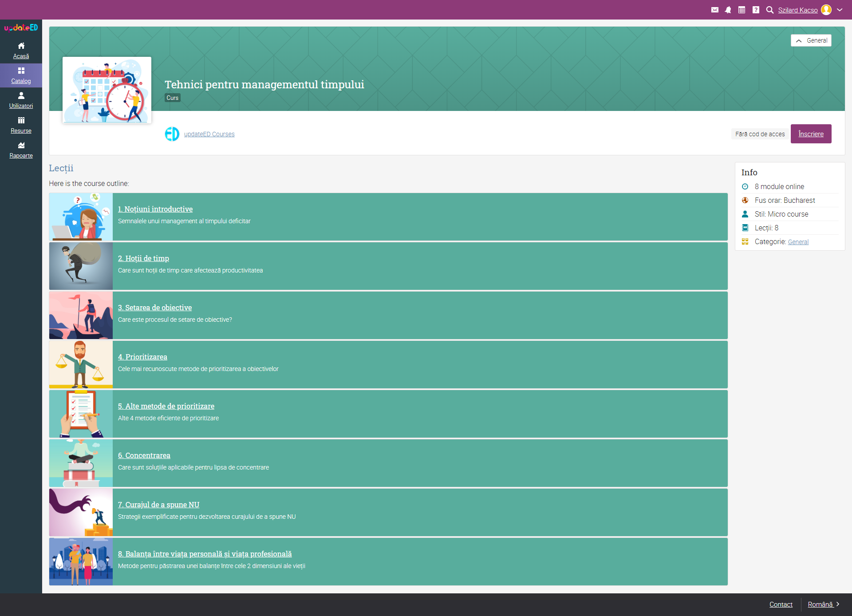Click the search magnifier icon
The height and width of the screenshot is (616, 852).
coord(770,10)
